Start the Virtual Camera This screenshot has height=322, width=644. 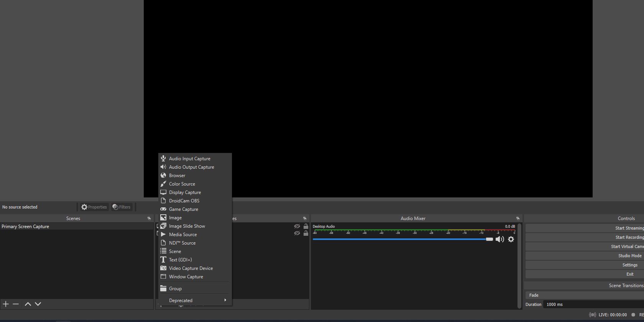pos(585,246)
